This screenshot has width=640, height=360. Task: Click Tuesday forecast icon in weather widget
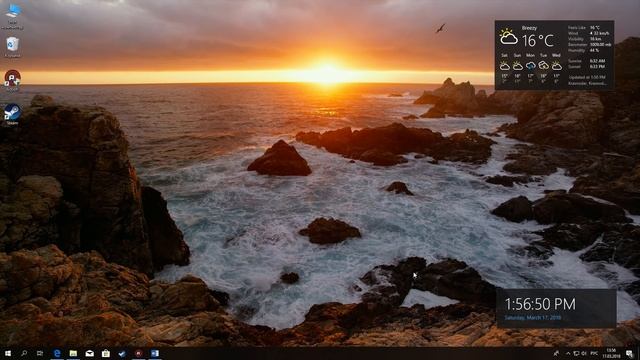544,65
